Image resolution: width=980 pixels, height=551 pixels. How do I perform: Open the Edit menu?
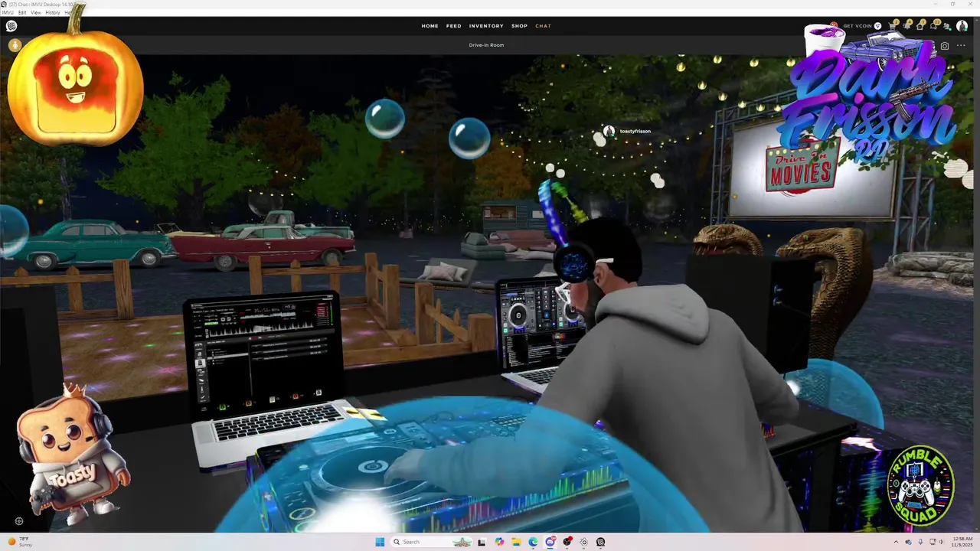click(22, 12)
